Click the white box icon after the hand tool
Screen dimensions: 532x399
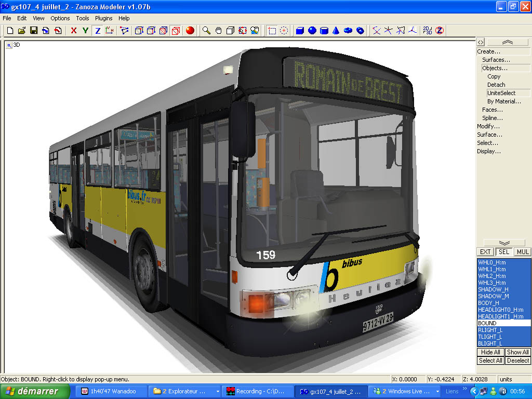[230, 31]
